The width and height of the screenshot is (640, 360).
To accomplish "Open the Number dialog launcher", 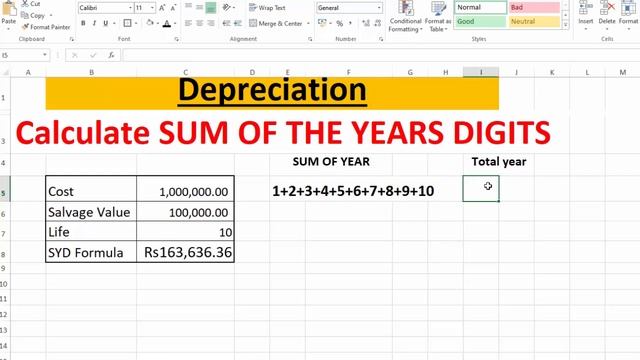I will (380, 39).
